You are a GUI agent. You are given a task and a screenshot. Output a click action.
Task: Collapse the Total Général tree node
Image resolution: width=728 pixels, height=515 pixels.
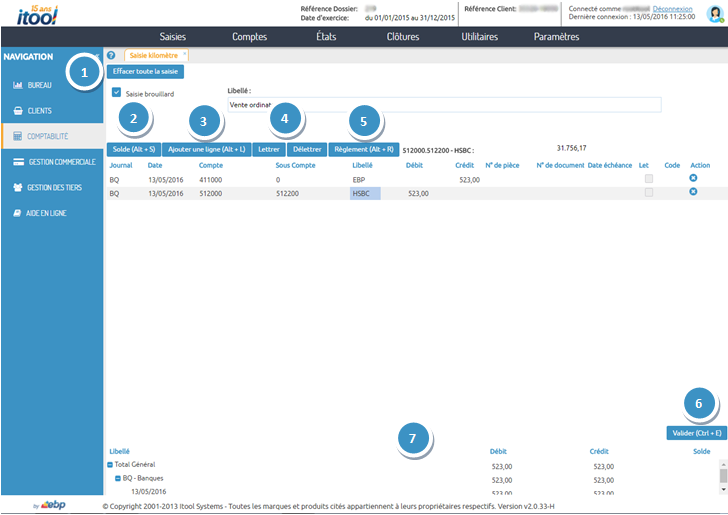click(110, 465)
